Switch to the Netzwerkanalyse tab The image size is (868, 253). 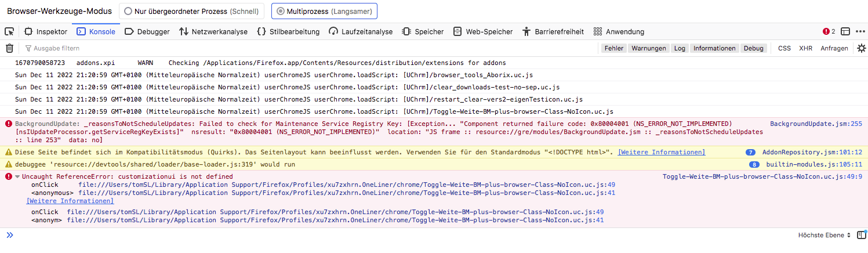213,31
